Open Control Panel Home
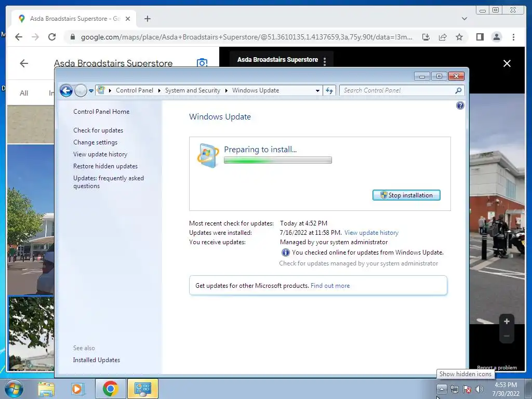The image size is (532, 399). pos(101,112)
